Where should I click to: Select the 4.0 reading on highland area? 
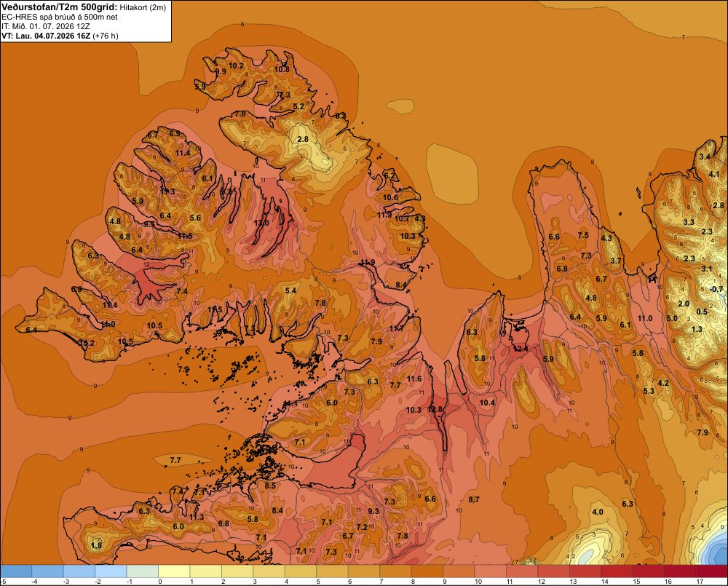pos(598,512)
